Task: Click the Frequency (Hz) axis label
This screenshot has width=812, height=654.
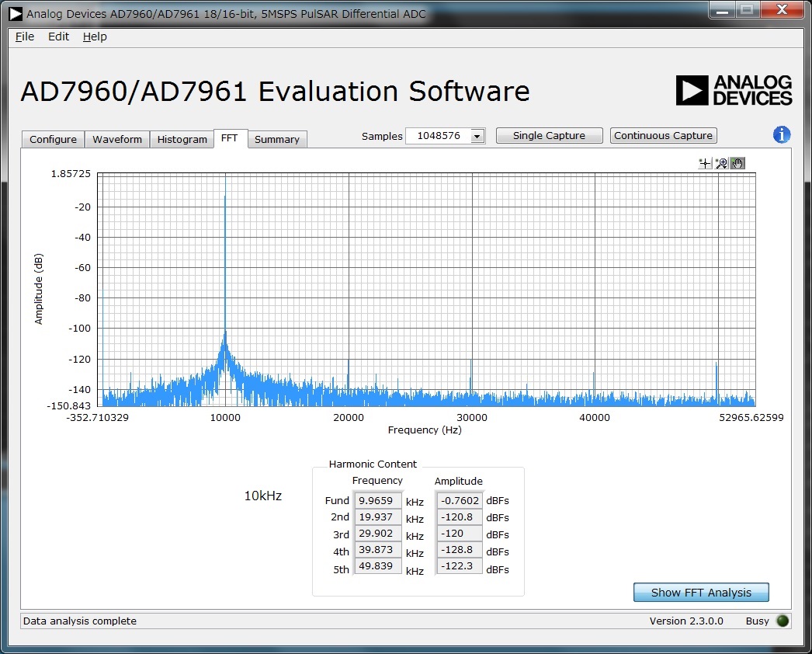Action: [425, 430]
